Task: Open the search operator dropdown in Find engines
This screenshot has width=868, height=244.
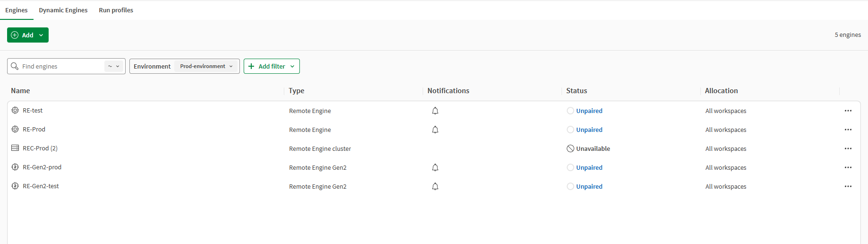Action: 113,66
